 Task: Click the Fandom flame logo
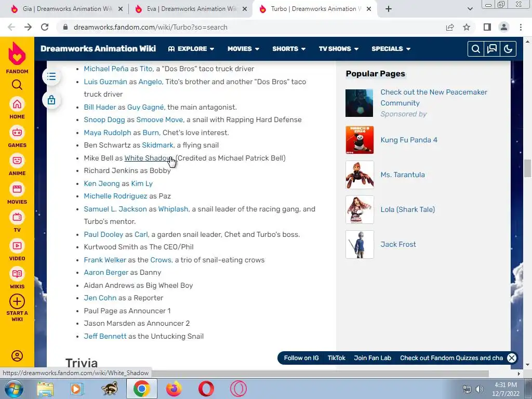pyautogui.click(x=17, y=54)
